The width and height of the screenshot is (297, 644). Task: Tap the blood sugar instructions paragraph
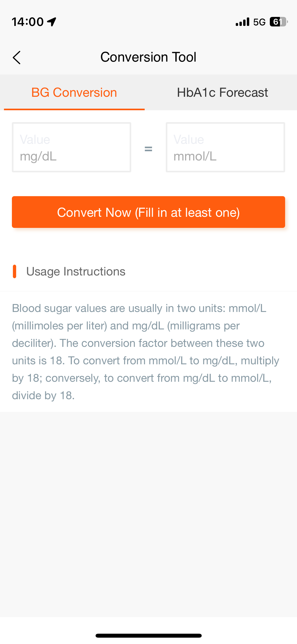[145, 352]
